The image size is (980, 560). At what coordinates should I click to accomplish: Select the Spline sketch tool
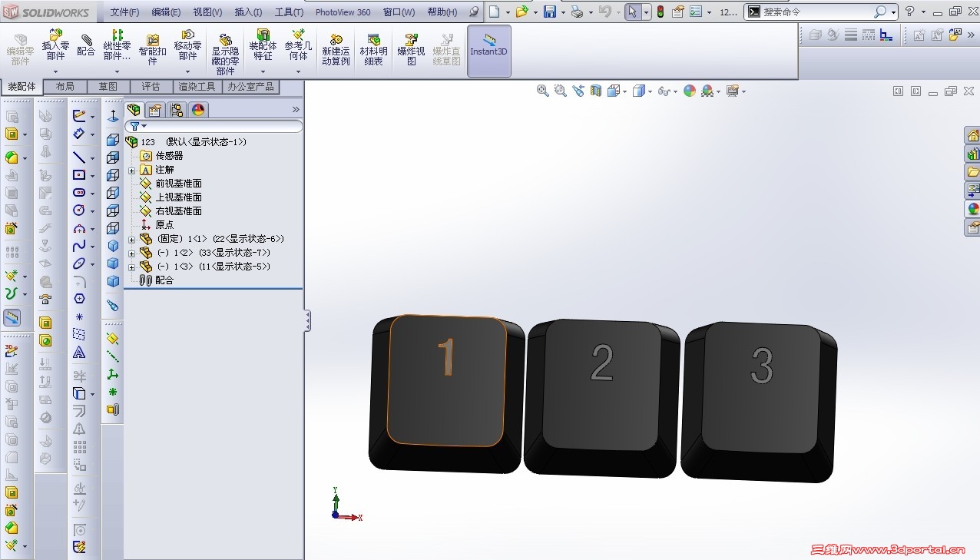coord(79,247)
